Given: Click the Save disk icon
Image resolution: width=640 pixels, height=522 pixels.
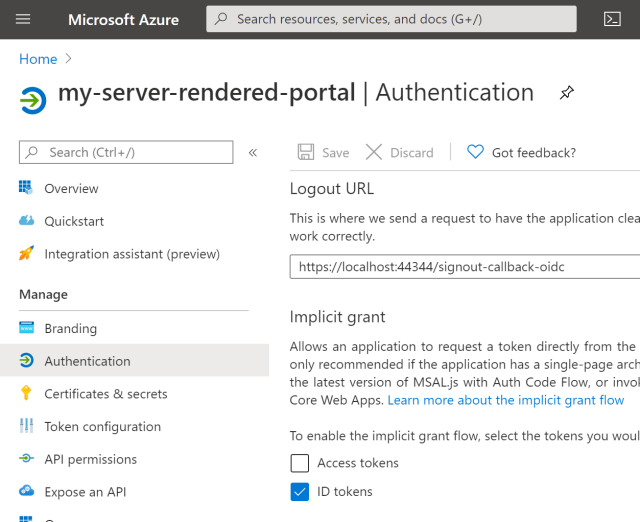Looking at the screenshot, I should tap(306, 152).
